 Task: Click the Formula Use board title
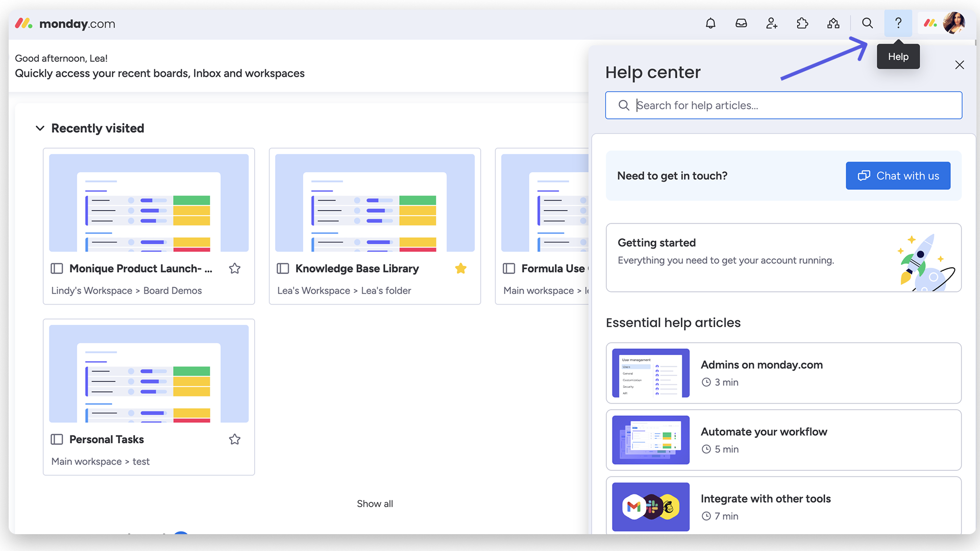point(555,268)
